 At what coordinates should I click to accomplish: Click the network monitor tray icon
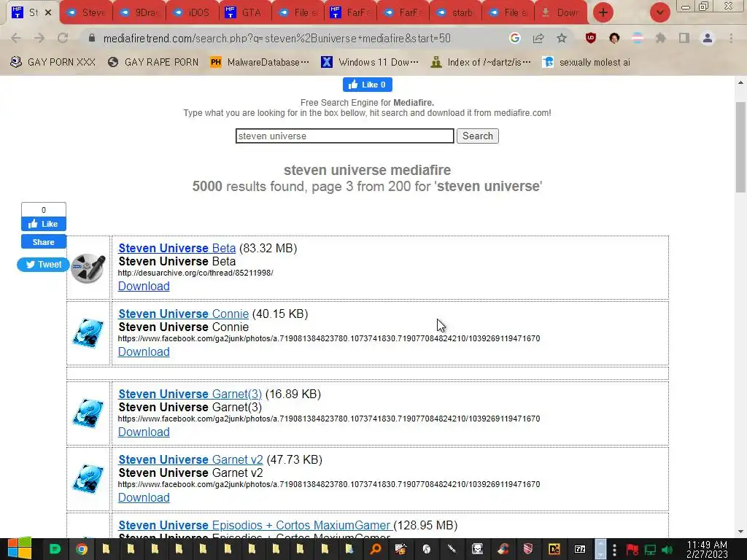pos(650,550)
